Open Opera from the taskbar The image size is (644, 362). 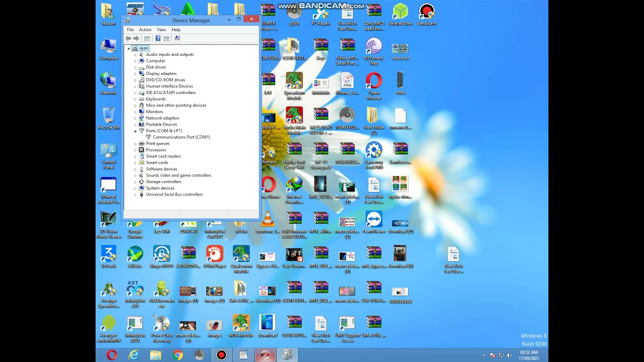point(112,355)
